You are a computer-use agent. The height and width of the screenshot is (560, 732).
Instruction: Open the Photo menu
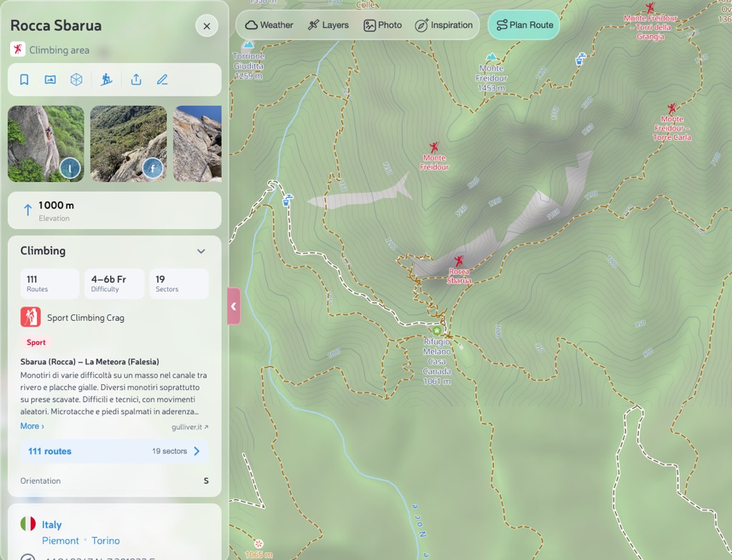pos(383,25)
